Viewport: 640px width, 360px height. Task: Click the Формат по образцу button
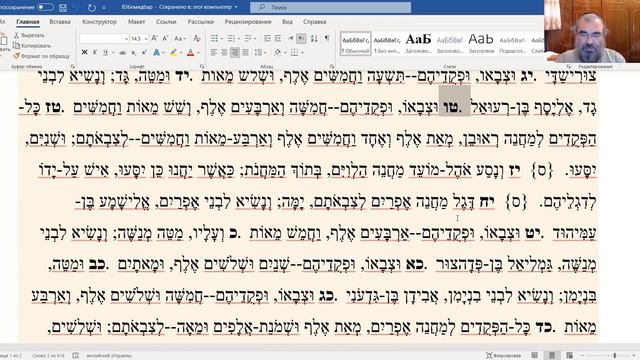click(41, 56)
